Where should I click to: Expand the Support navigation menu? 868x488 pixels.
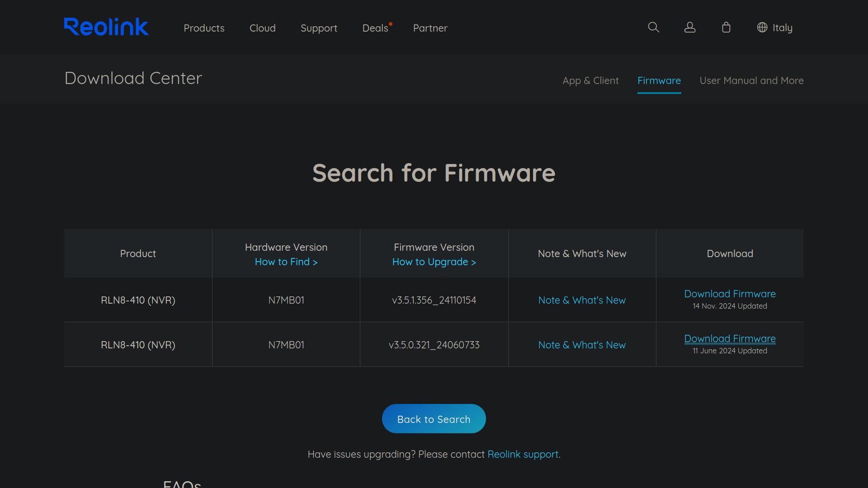[319, 28]
